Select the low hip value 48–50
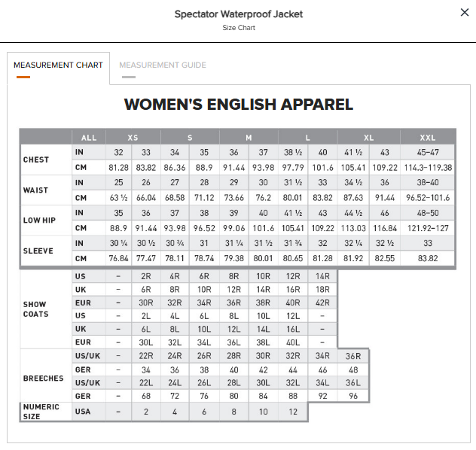 [x=428, y=213]
